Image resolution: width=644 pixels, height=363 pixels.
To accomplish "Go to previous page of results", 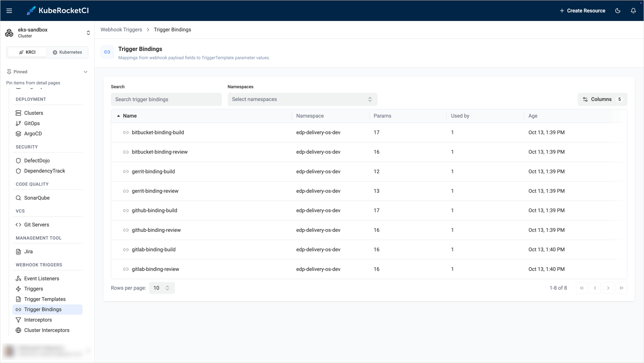I will click(x=595, y=288).
